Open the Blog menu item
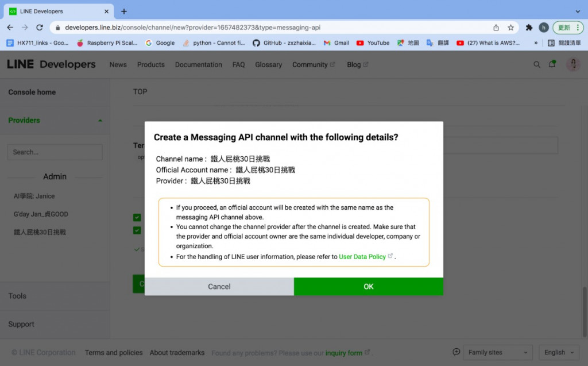This screenshot has height=366, width=588. coord(357,64)
